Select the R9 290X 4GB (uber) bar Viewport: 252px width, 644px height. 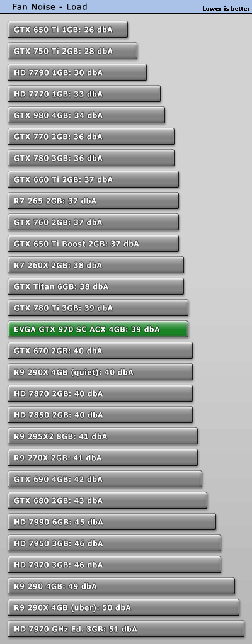[123, 607]
